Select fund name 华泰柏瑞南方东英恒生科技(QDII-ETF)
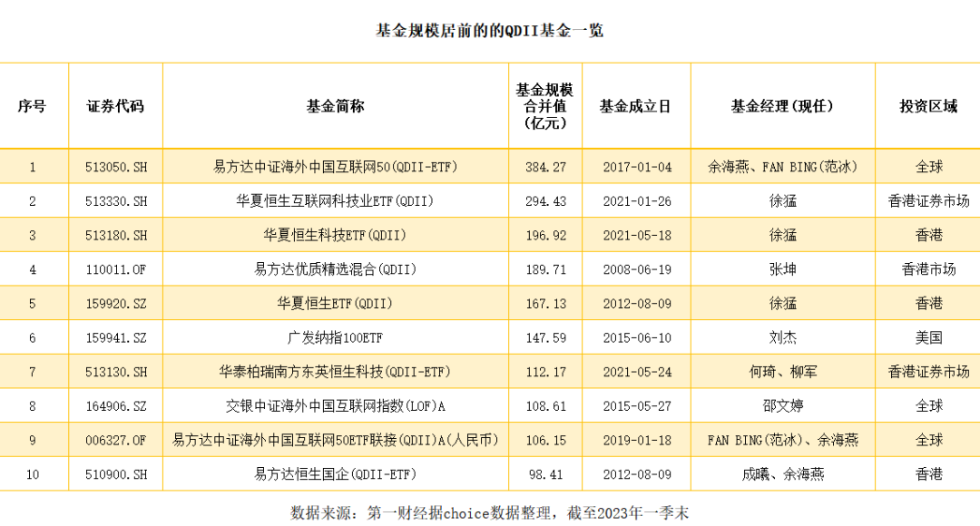Viewport: 980px width, 526px height. coord(335,372)
